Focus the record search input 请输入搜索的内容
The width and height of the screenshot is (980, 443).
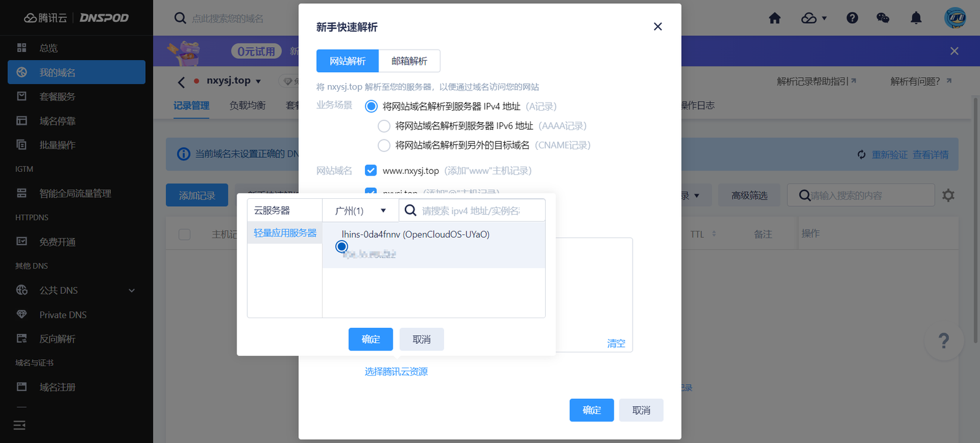tap(861, 195)
